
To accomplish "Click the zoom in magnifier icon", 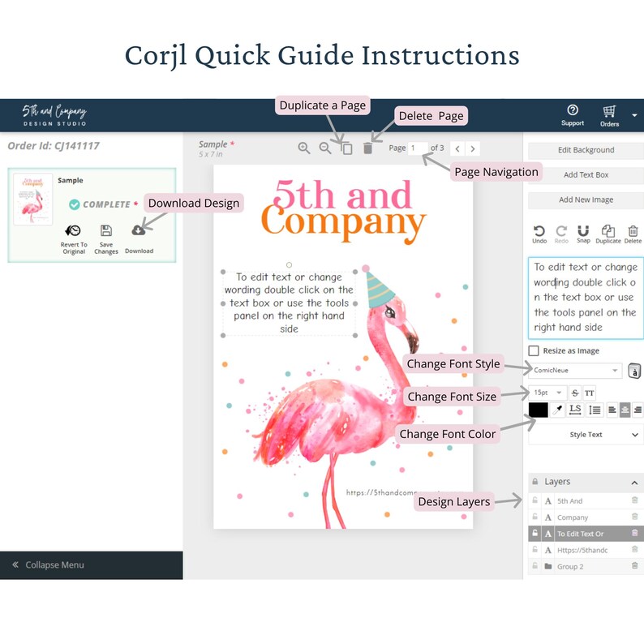I will (304, 148).
